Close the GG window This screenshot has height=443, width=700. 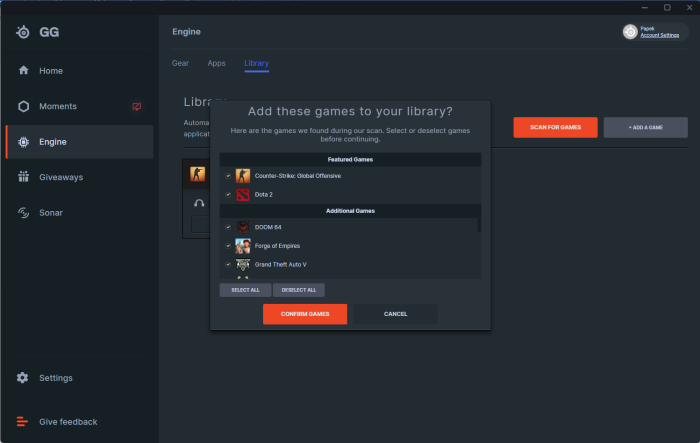click(689, 8)
